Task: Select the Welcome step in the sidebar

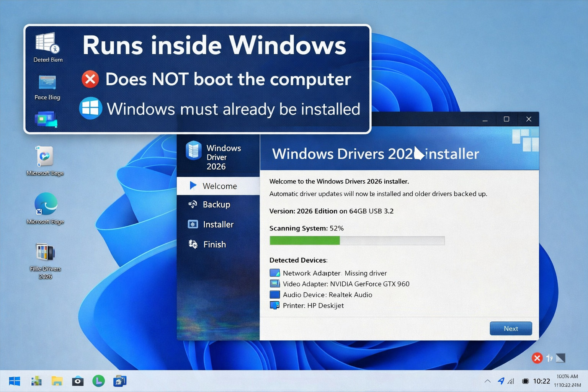Action: pos(218,186)
